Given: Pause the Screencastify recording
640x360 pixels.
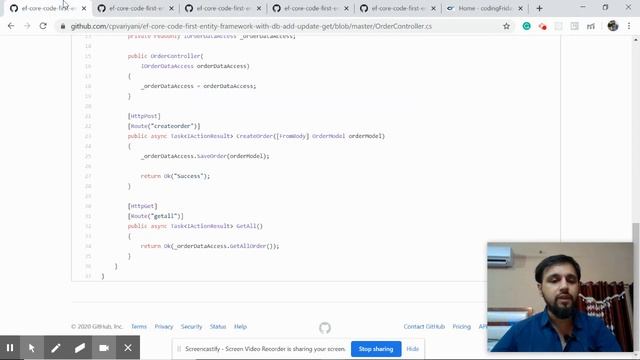Looking at the screenshot, I should (x=10, y=348).
